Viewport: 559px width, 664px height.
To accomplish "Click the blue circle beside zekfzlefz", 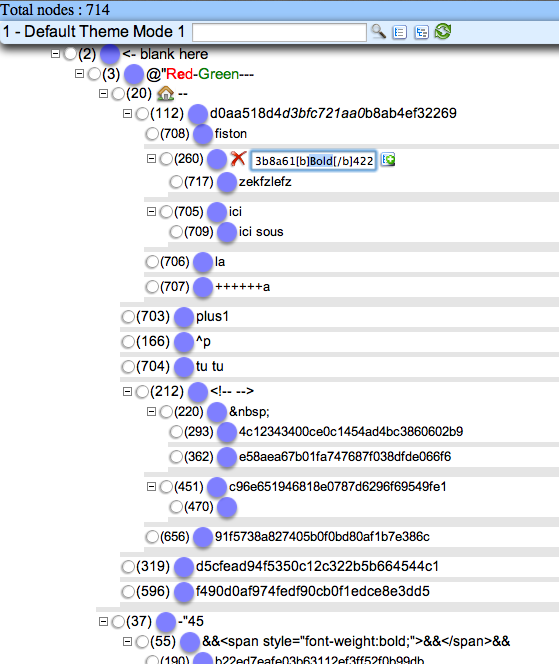I will click(x=227, y=182).
